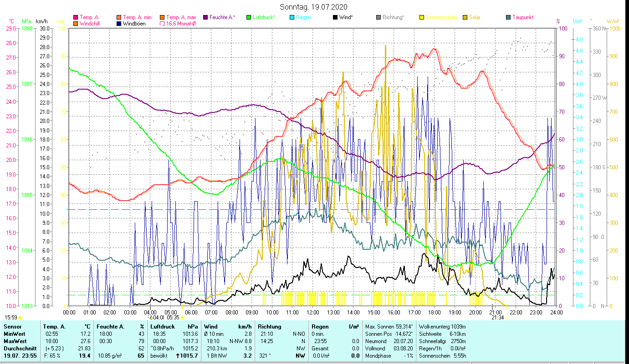Click the pressure trend arrow beside 1015.7

point(178,355)
